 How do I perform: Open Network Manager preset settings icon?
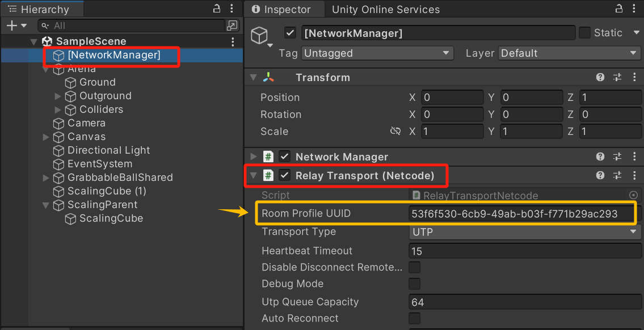click(618, 157)
